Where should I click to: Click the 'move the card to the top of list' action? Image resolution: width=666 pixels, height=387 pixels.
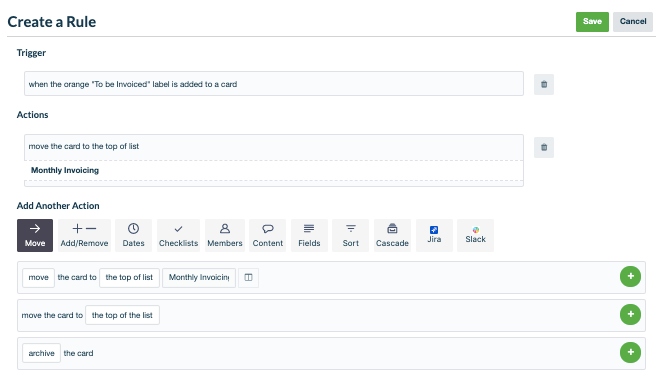[x=84, y=146]
